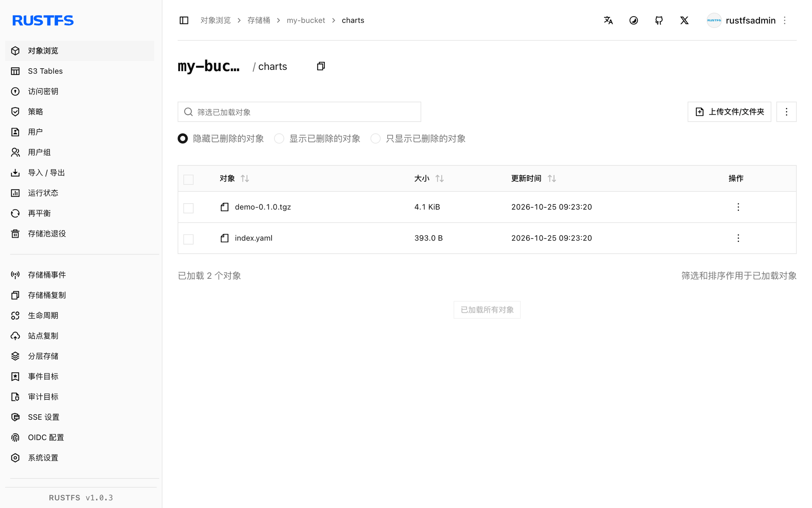Toggle the sidebar panel icon
The width and height of the screenshot is (812, 508).
coord(184,20)
